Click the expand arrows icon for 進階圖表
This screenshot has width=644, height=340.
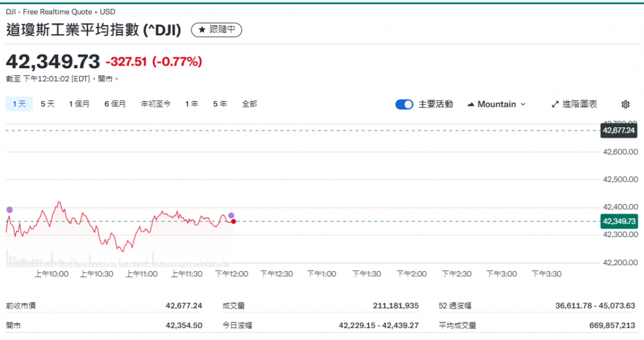point(556,104)
